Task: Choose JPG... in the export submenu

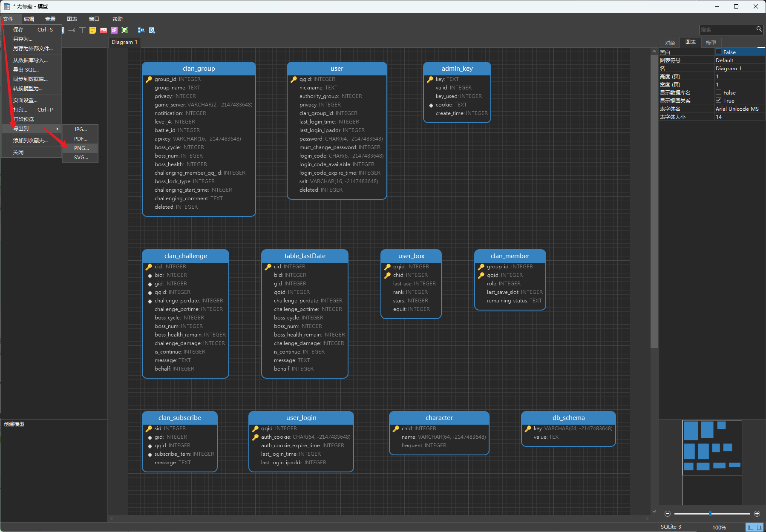Action: (x=81, y=129)
